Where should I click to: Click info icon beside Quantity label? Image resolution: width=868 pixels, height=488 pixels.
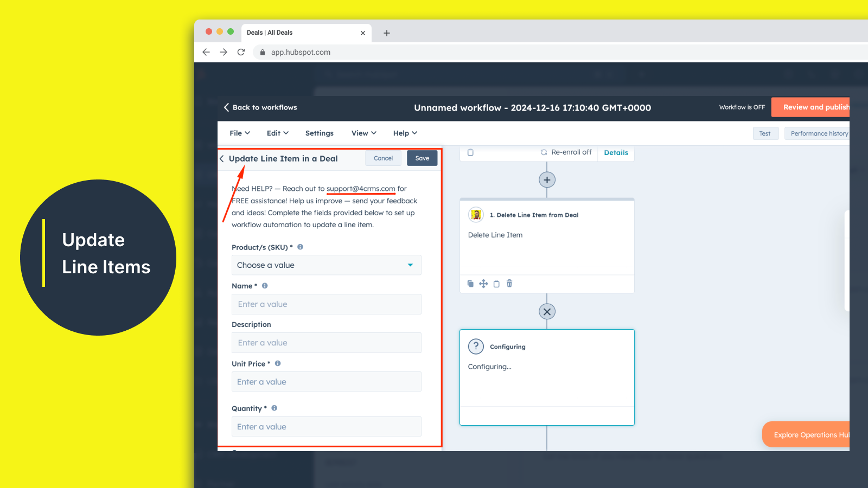point(275,408)
